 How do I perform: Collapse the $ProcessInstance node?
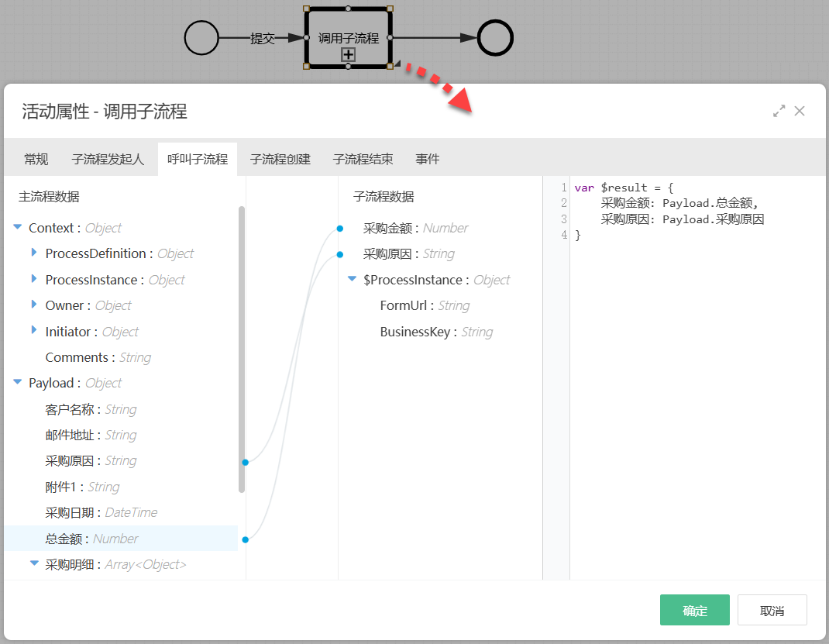click(x=353, y=279)
